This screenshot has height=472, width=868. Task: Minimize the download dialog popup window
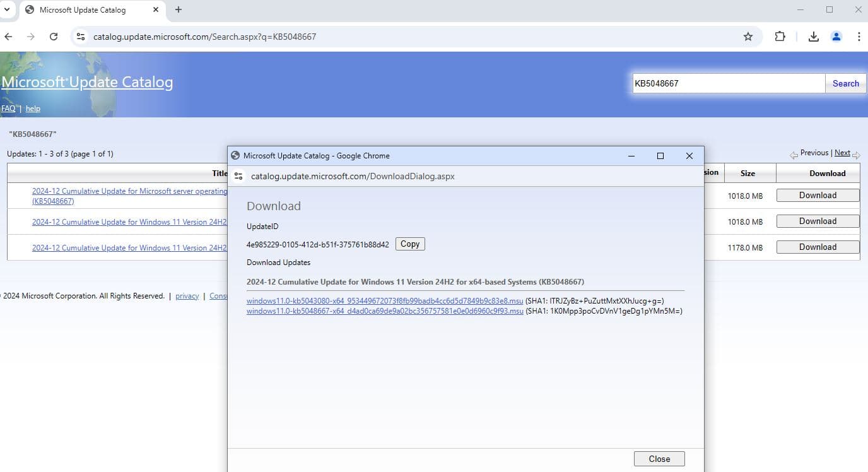(631, 156)
